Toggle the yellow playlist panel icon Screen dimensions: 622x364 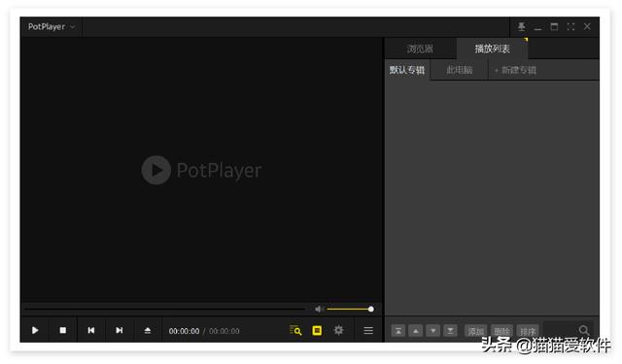pyautogui.click(x=317, y=330)
